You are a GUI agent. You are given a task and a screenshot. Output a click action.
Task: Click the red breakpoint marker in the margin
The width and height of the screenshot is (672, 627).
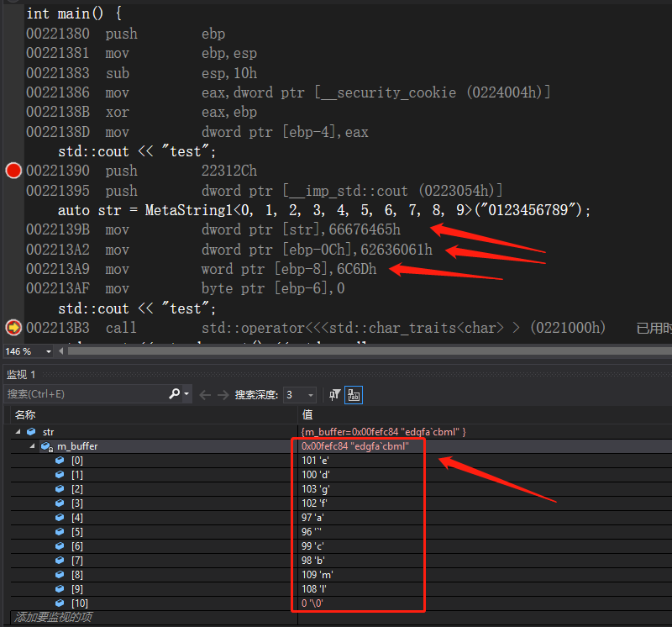coord(13,171)
